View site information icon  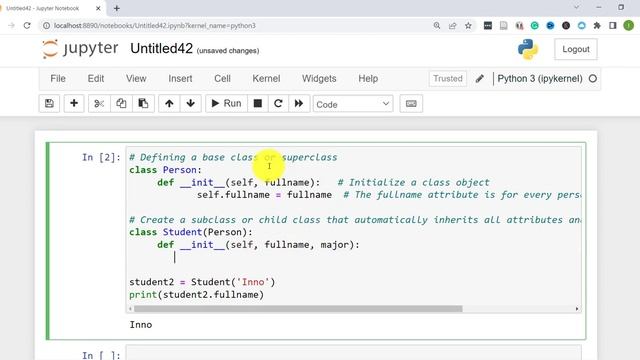pos(46,25)
